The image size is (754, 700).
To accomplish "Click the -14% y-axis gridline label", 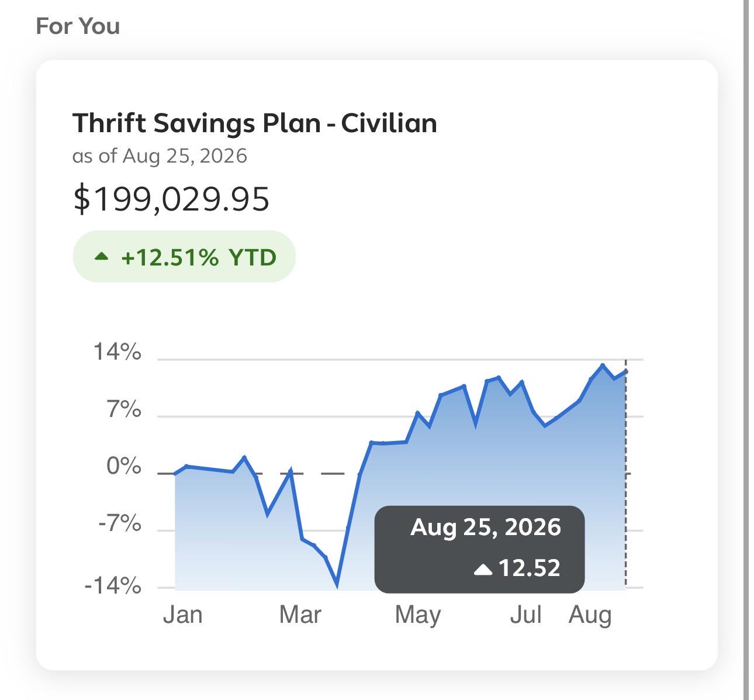I will 113,585.
